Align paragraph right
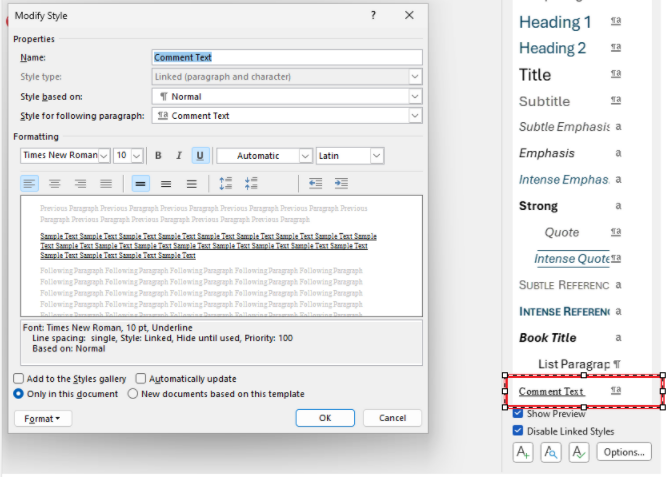Image resolution: width=666 pixels, height=477 pixels. 80,183
